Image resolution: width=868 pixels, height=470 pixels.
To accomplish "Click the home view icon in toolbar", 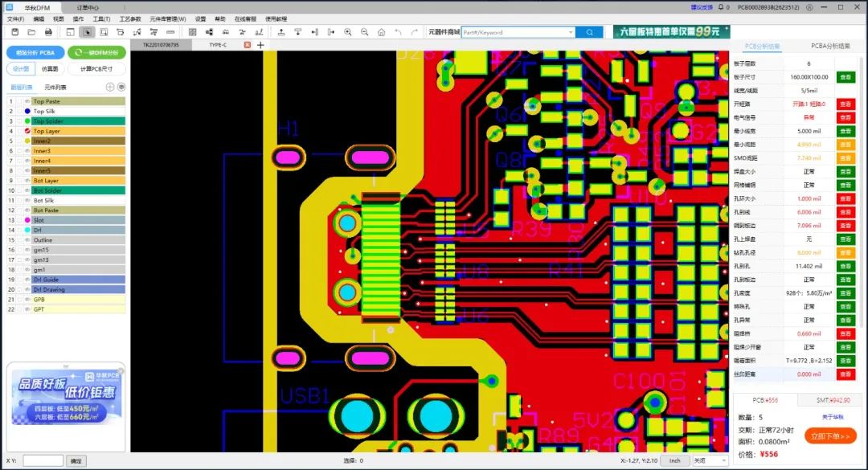I will (382, 32).
